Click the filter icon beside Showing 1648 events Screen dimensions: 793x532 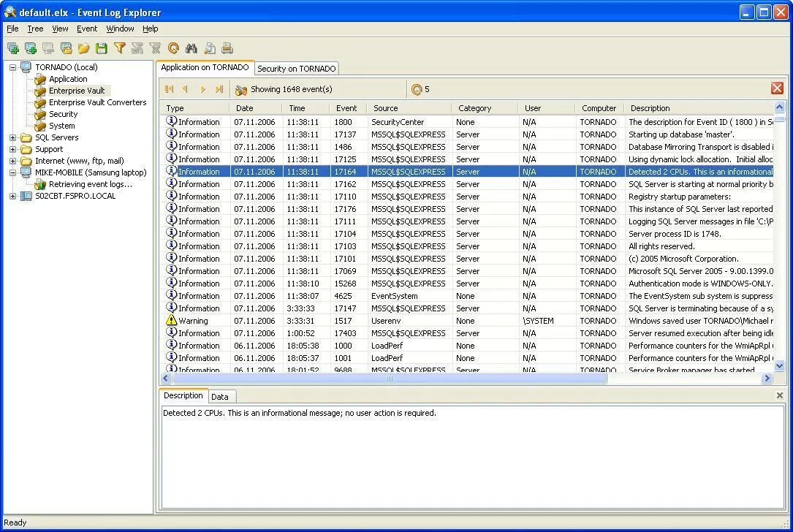[x=241, y=90]
